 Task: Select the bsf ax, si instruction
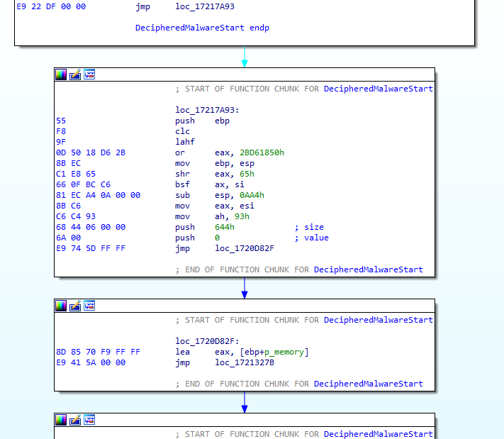210,184
